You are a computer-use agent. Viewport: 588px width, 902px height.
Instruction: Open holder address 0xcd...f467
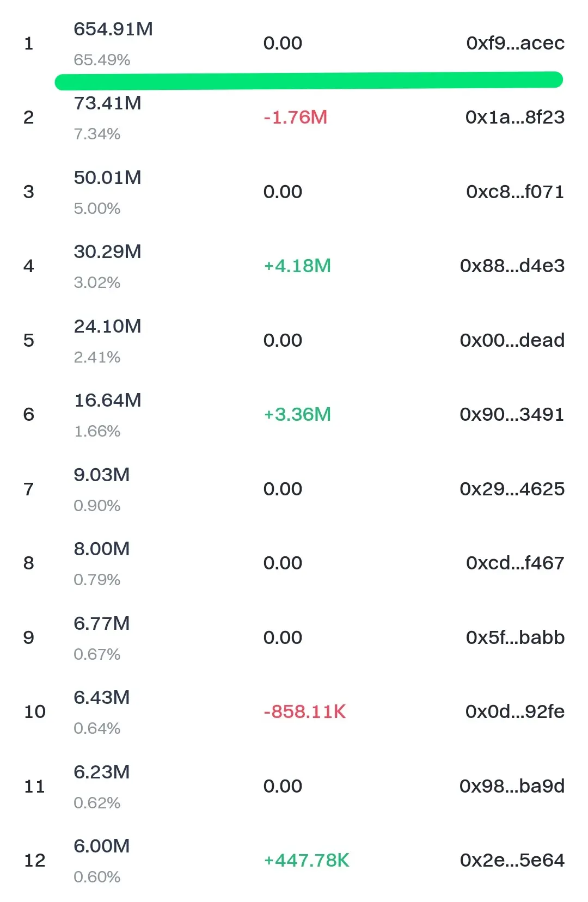pos(515,563)
